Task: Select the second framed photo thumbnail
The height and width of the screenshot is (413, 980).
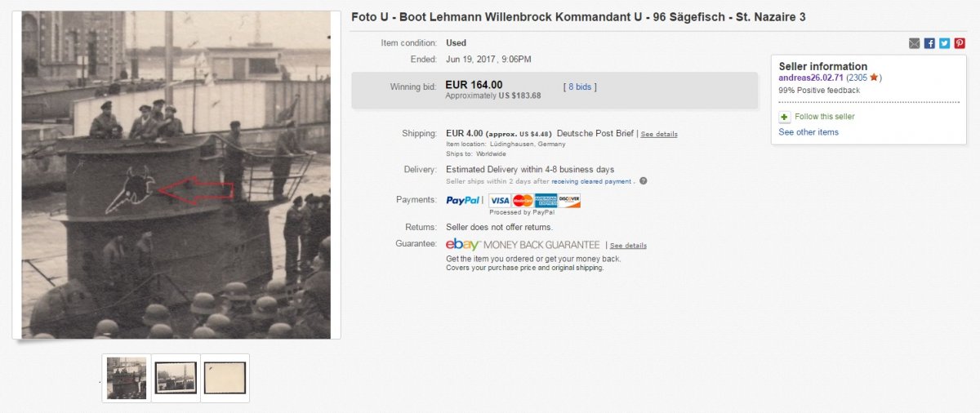Action: pos(176,378)
